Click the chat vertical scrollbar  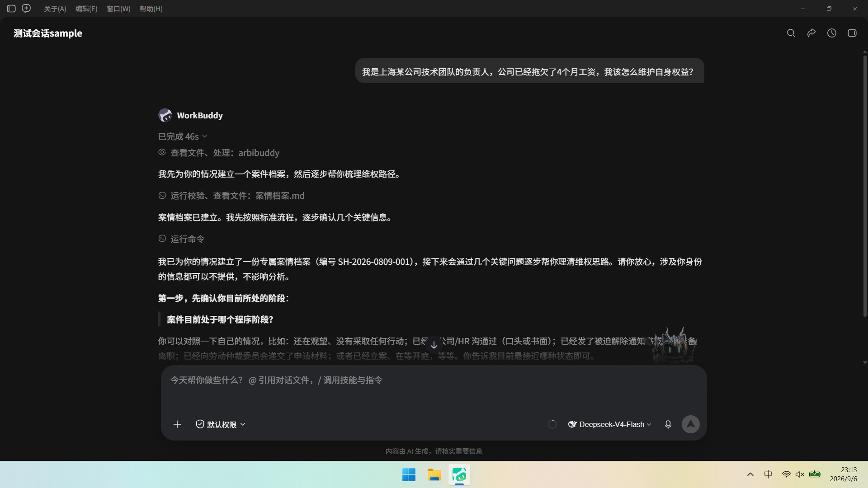pos(865,185)
